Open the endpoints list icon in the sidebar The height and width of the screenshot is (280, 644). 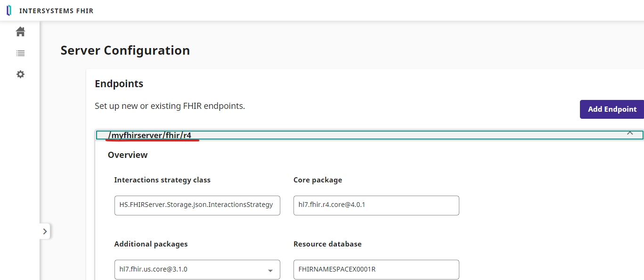click(20, 53)
